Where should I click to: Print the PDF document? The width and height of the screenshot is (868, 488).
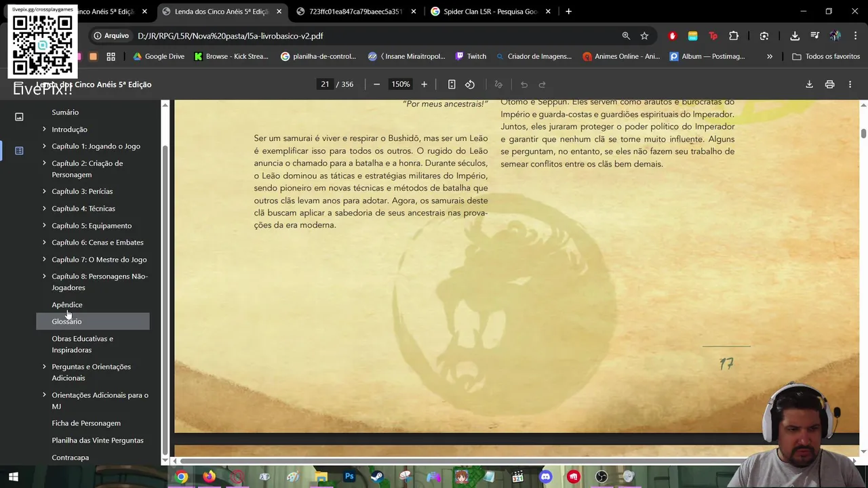[829, 84]
